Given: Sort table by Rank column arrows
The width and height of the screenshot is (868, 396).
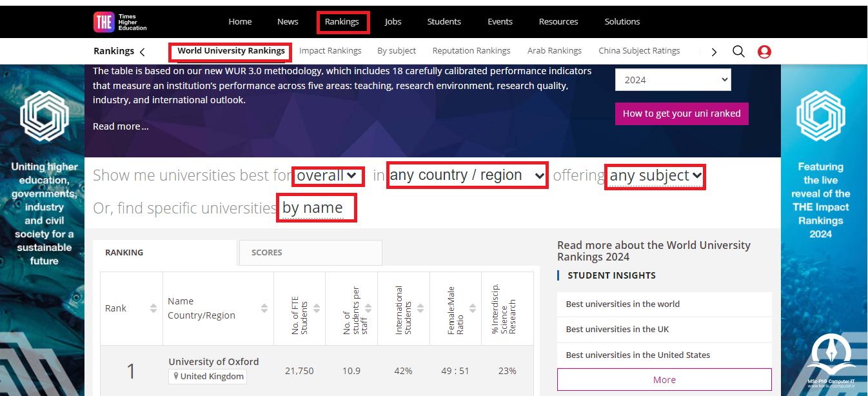Looking at the screenshot, I should tap(153, 308).
